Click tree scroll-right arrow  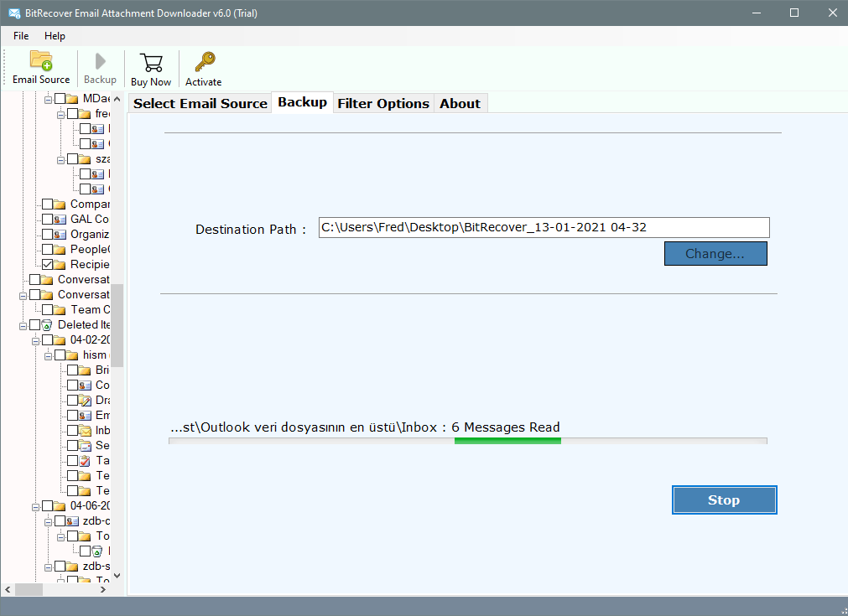pyautogui.click(x=103, y=589)
